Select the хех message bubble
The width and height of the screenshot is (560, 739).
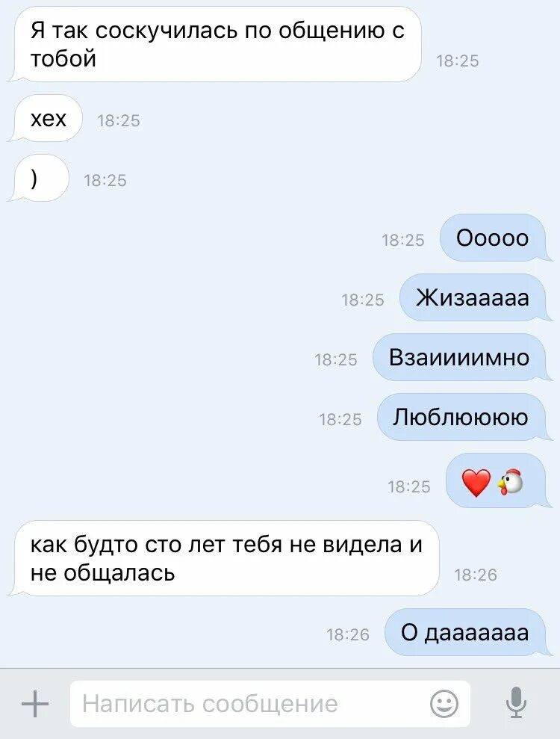[x=46, y=118]
